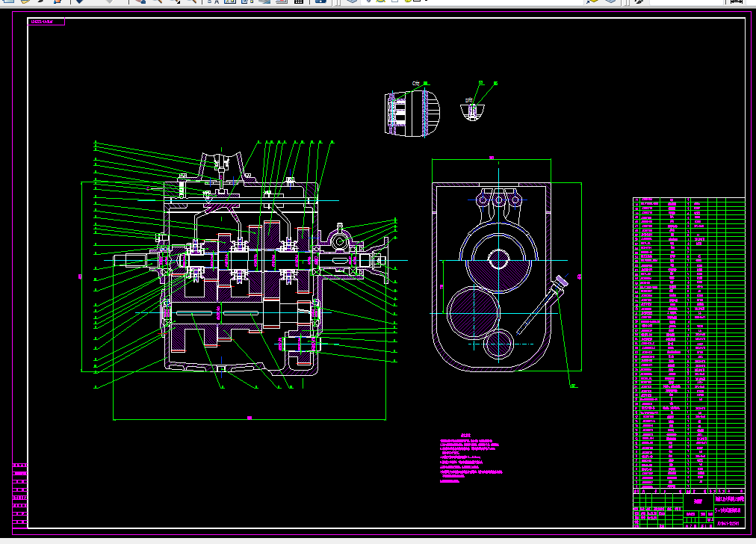Image resolution: width=756 pixels, height=544 pixels.
Task: Pick the oil dipstick in the side view
Action: tap(542, 305)
